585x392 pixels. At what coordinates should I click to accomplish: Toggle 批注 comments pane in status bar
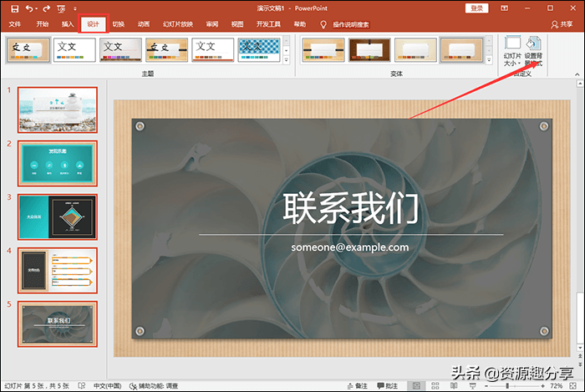[387, 385]
